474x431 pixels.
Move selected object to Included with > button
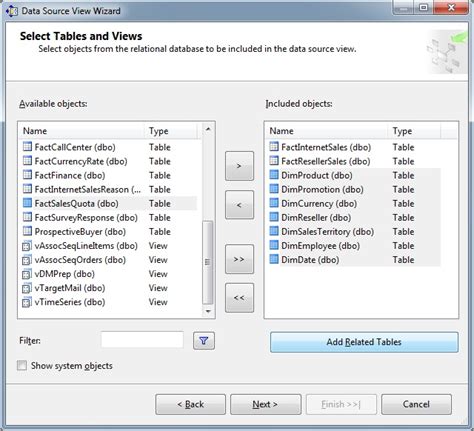[x=239, y=166]
